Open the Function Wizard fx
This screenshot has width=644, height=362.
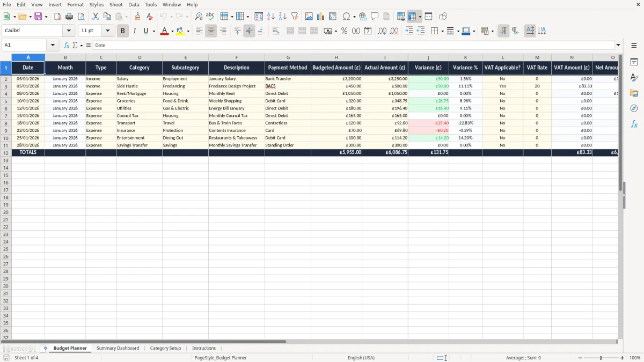(67, 46)
